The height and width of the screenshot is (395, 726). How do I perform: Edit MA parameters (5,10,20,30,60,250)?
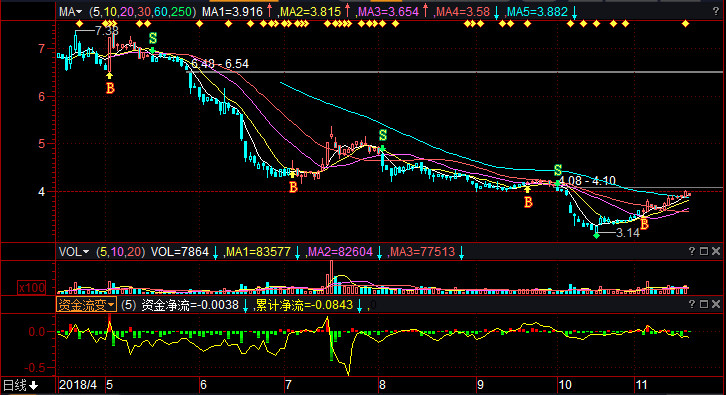point(142,12)
